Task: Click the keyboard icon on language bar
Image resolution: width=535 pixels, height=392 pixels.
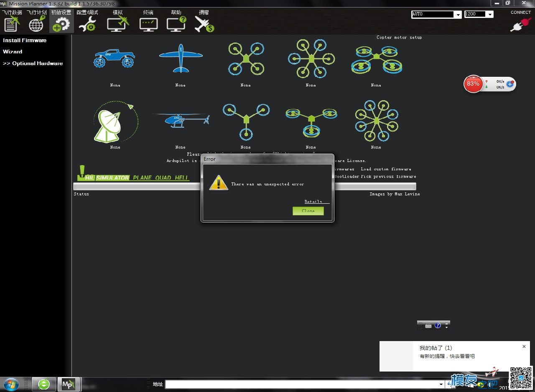Action: point(428,326)
